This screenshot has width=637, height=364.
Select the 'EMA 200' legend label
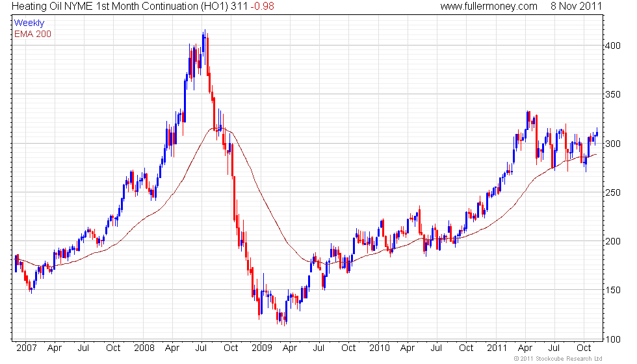click(x=32, y=34)
